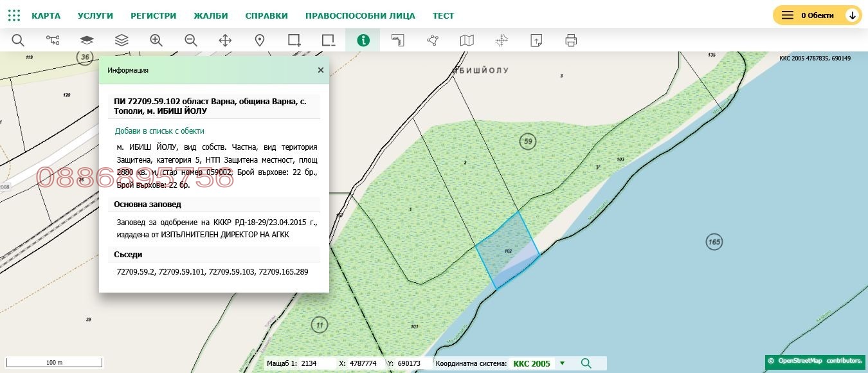The height and width of the screenshot is (373, 868).
Task: Open the map layers stack icon
Action: point(122,41)
